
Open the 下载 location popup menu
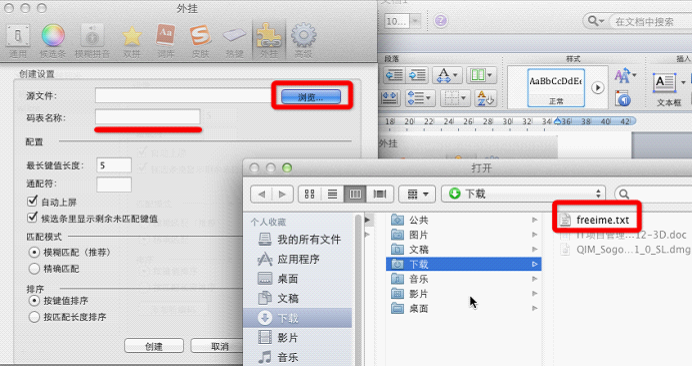pos(523,194)
